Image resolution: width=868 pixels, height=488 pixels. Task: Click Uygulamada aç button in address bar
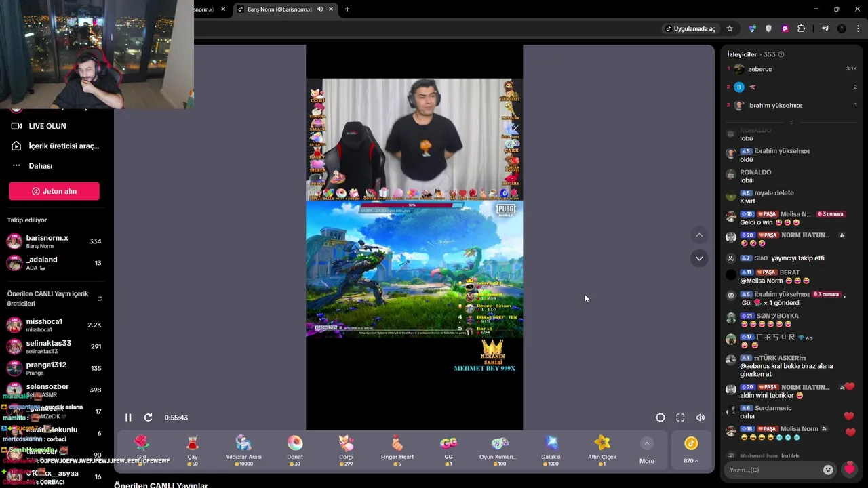tap(690, 28)
